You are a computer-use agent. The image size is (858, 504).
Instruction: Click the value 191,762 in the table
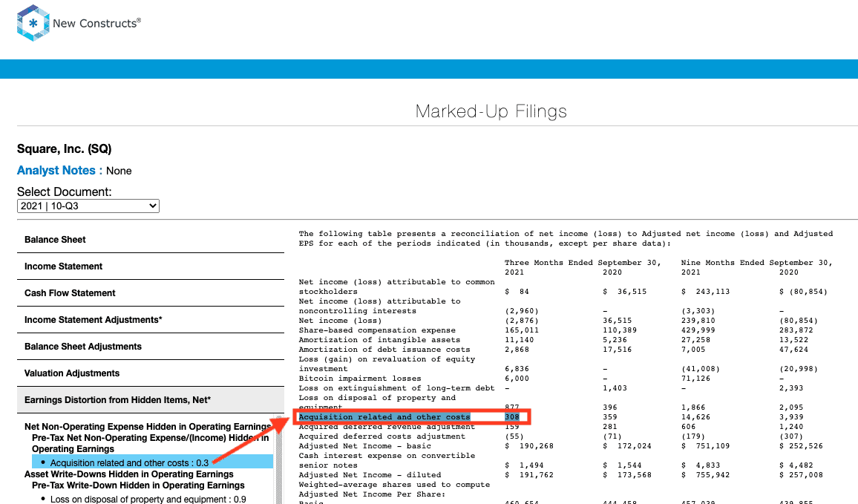point(536,475)
